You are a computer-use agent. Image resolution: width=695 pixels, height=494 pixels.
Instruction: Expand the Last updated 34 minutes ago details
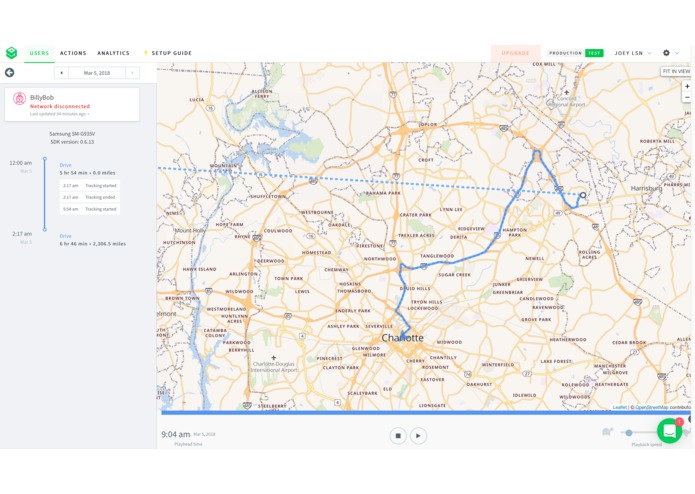coord(59,114)
